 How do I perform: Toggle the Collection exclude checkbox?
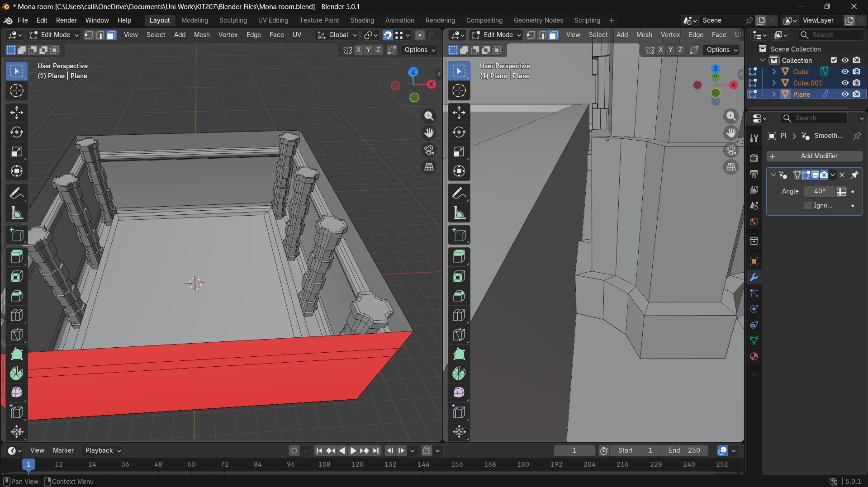[834, 60]
